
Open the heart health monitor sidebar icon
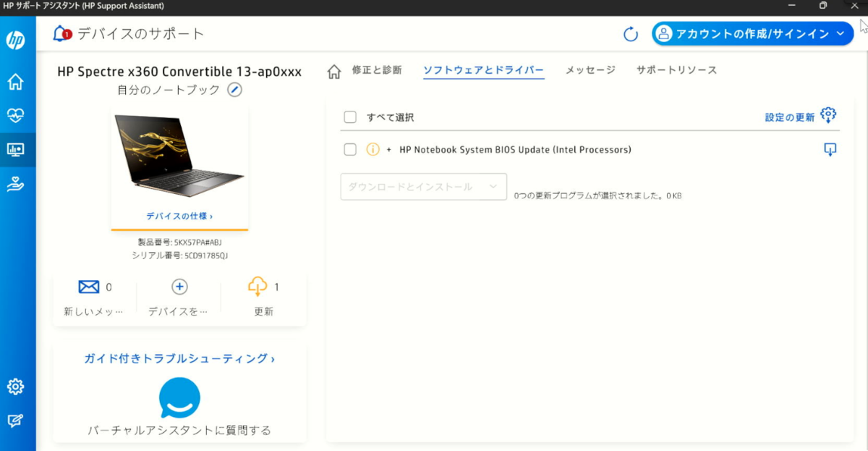tap(15, 115)
